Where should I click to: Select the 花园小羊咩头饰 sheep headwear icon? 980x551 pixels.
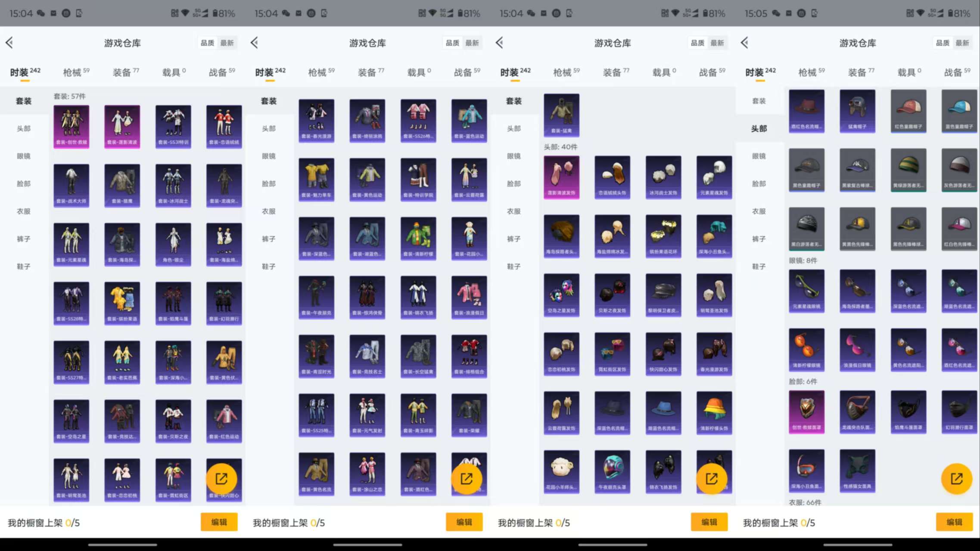pos(561,471)
